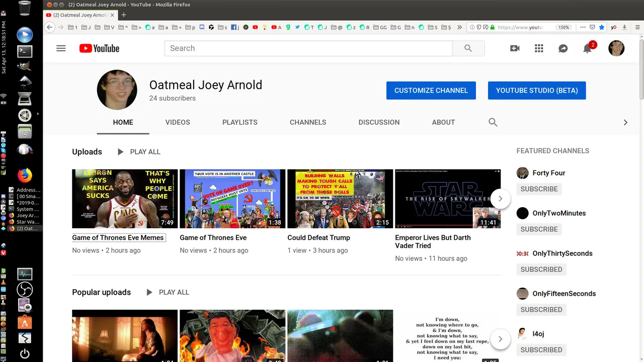Open Star Wars Rise of Skywalker thumbnail
The height and width of the screenshot is (362, 644).
[x=448, y=199]
